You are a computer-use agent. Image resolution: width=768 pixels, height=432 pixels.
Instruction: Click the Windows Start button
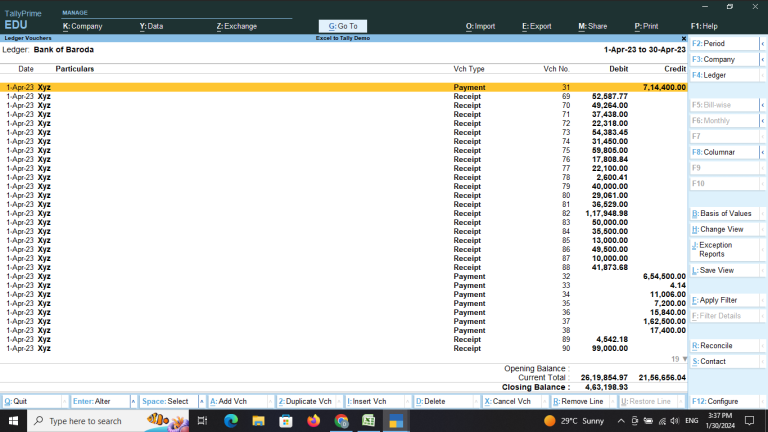pos(13,421)
